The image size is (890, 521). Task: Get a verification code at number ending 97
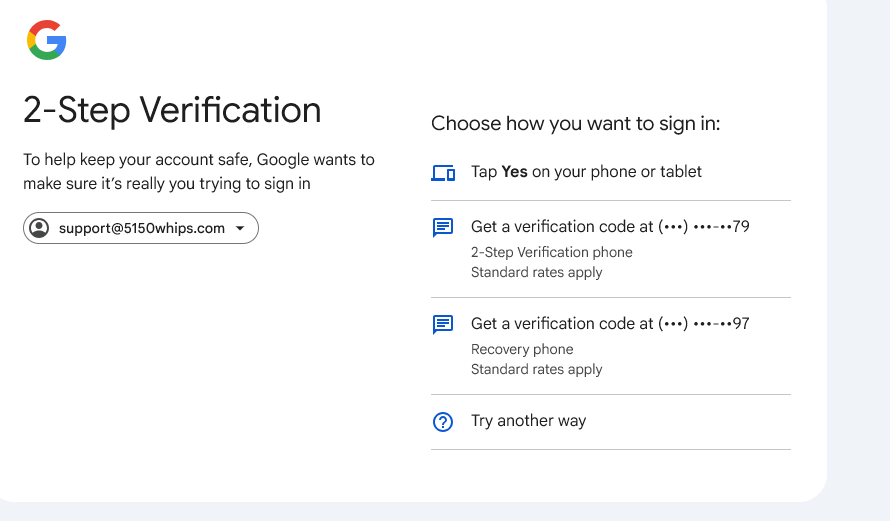point(610,324)
